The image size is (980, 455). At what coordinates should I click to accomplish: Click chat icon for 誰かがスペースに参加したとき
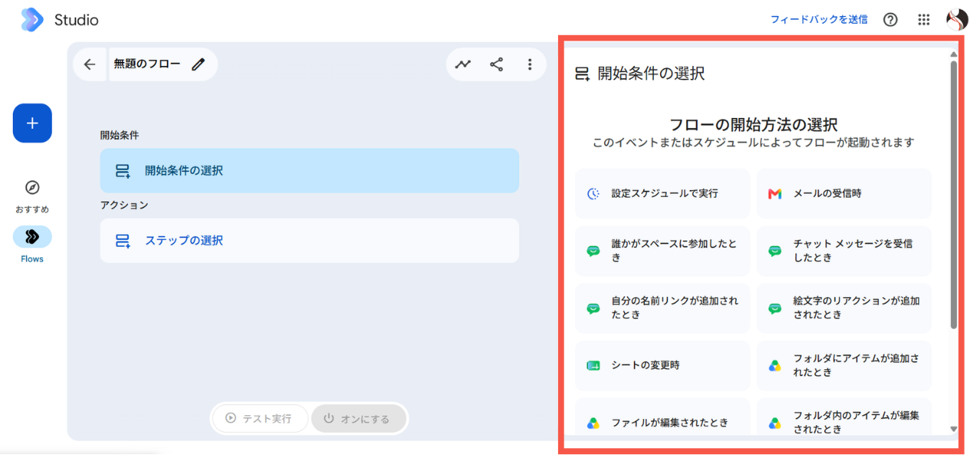point(593,250)
